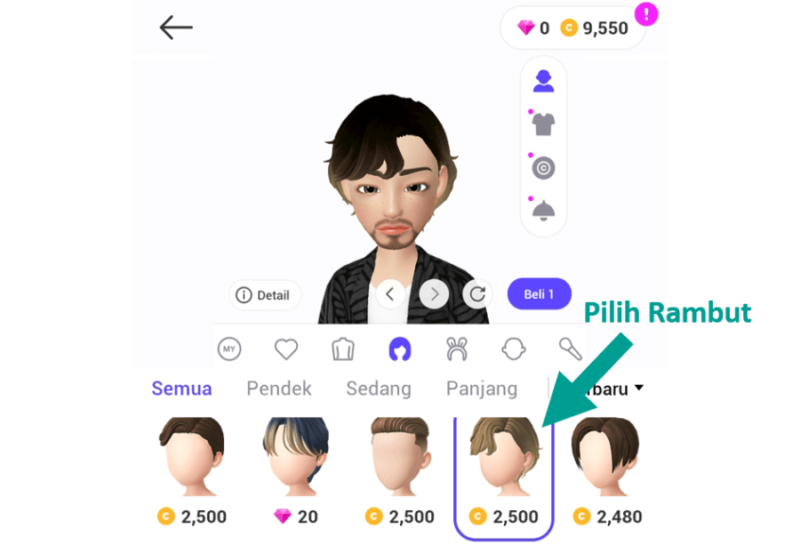This screenshot has width=800, height=545.
Task: Switch to the Panjang hair tab
Action: pyautogui.click(x=482, y=389)
